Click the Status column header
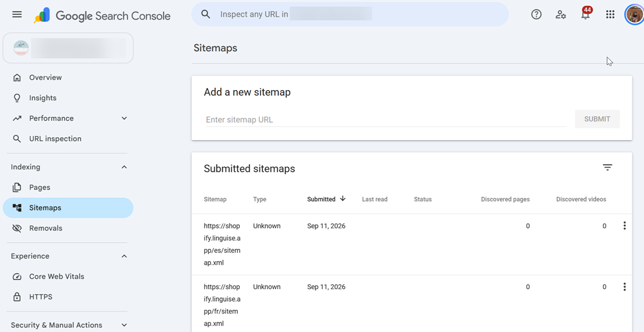 coord(423,200)
